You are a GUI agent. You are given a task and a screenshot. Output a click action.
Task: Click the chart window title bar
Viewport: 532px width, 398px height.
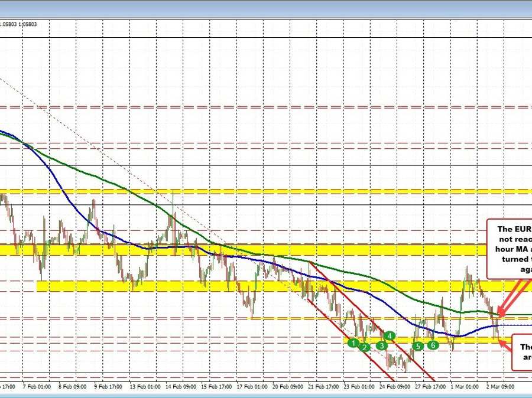[x=266, y=9]
